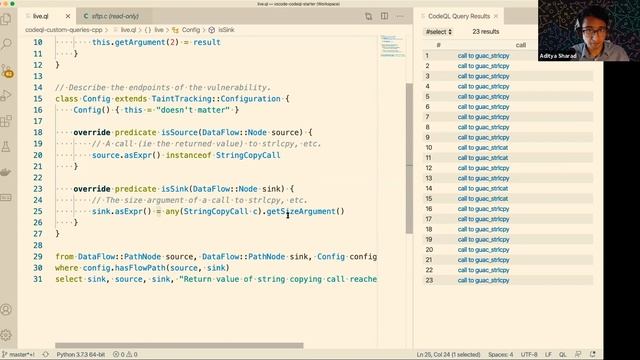
Task: Open result 11 call to guac_strlcat
Action: point(483,158)
